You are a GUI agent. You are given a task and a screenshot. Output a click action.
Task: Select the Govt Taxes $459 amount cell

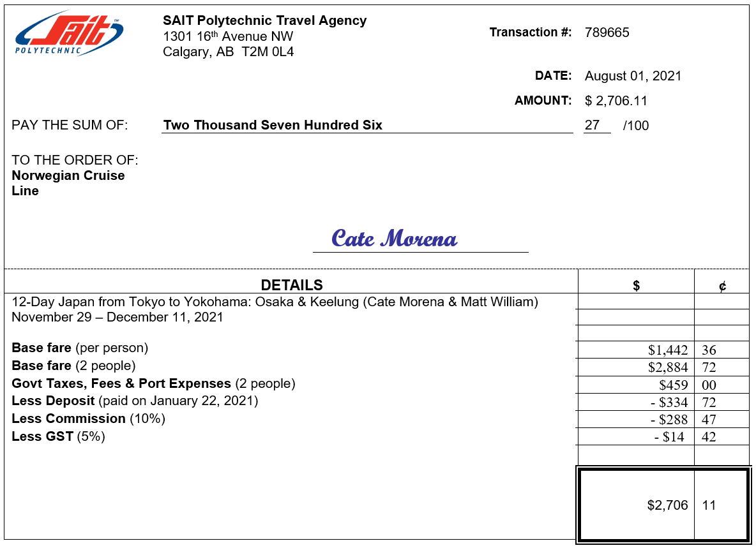click(674, 385)
